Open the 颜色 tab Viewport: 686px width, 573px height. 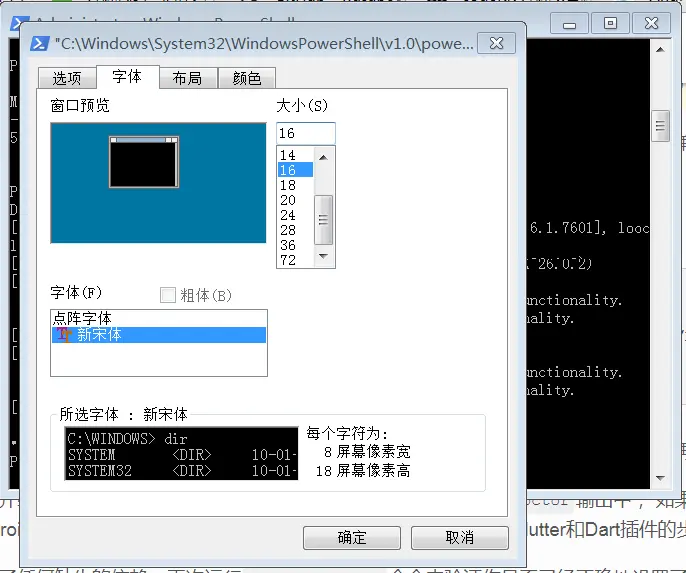247,78
